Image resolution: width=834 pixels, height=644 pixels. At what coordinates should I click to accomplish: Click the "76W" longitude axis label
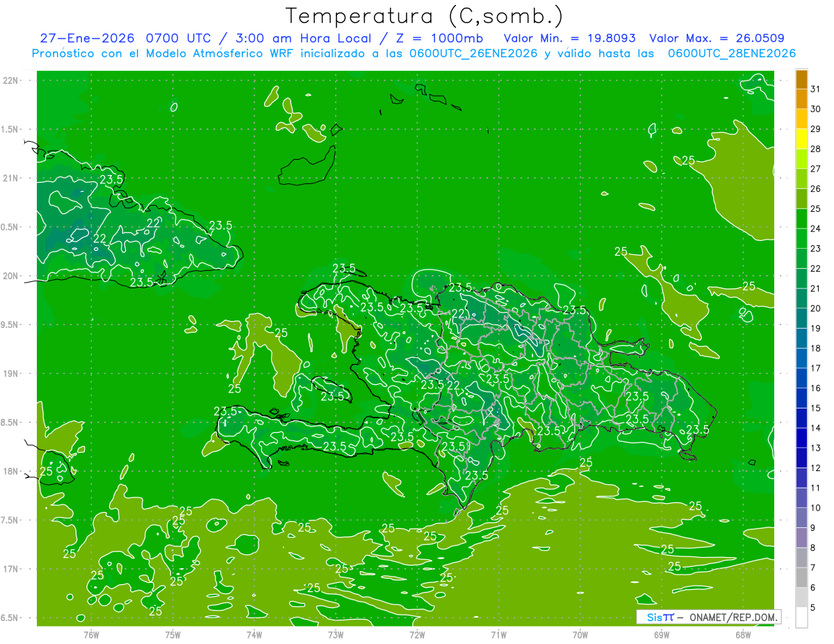[x=91, y=634]
